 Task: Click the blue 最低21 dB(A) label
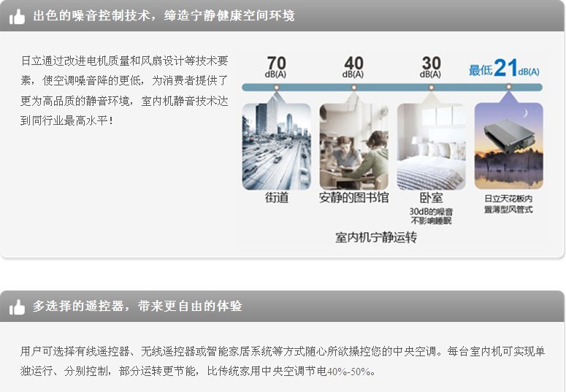pos(504,69)
